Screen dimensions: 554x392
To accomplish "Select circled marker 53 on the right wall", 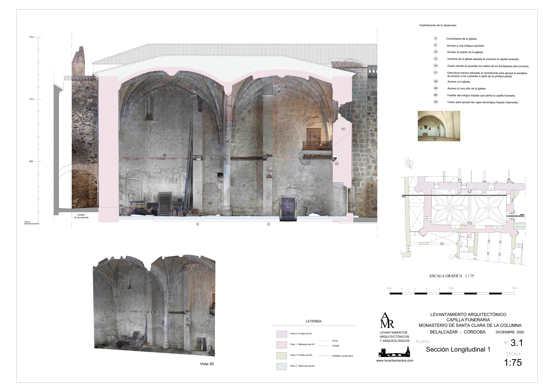I will [337, 164].
